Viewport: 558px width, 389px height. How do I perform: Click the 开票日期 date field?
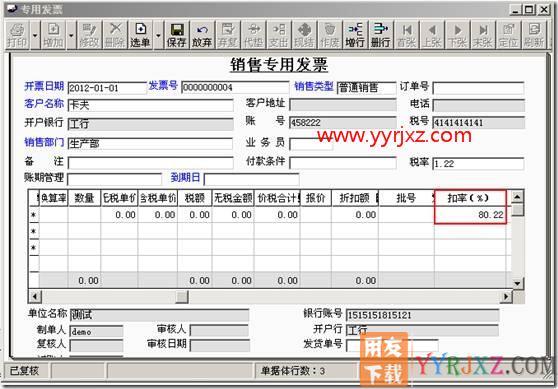(x=107, y=88)
